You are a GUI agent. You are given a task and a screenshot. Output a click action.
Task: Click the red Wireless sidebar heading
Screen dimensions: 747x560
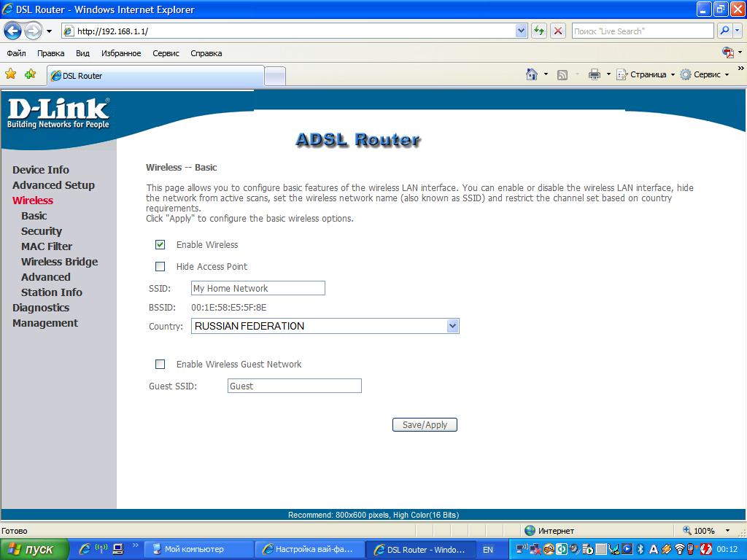32,201
